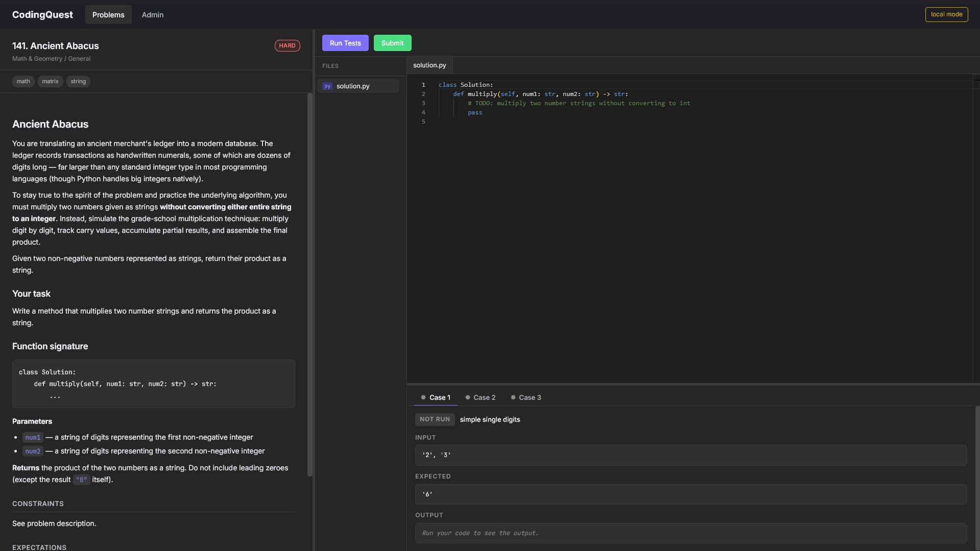The image size is (980, 551).
Task: Click the "0" inline code chip
Action: pos(81,480)
